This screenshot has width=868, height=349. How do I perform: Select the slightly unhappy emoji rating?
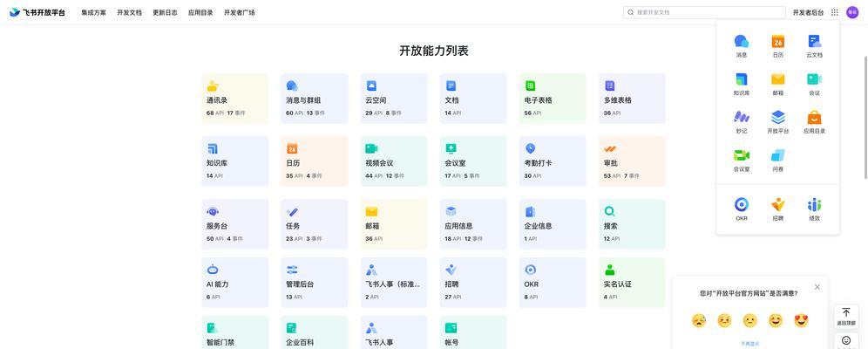[x=724, y=320]
